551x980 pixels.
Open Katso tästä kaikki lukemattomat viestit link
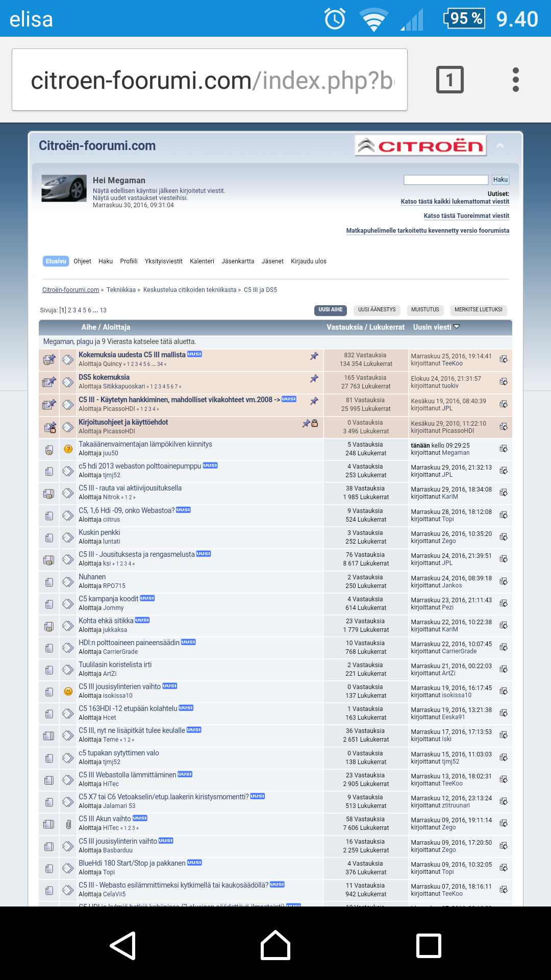coord(455,202)
